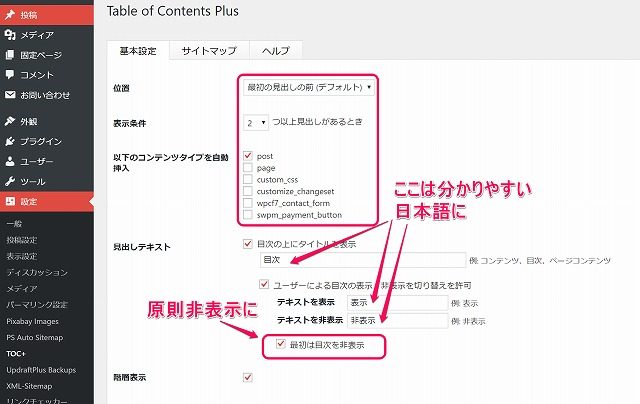Click the テキストを表示 input field
Screen dimensions: 640x404
(x=398, y=303)
